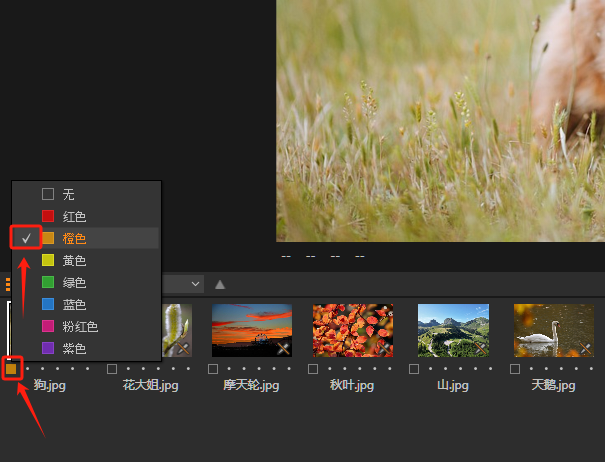605x462 pixels.
Task: Toggle label checkbox under 天鹅.jpg
Action: [515, 369]
